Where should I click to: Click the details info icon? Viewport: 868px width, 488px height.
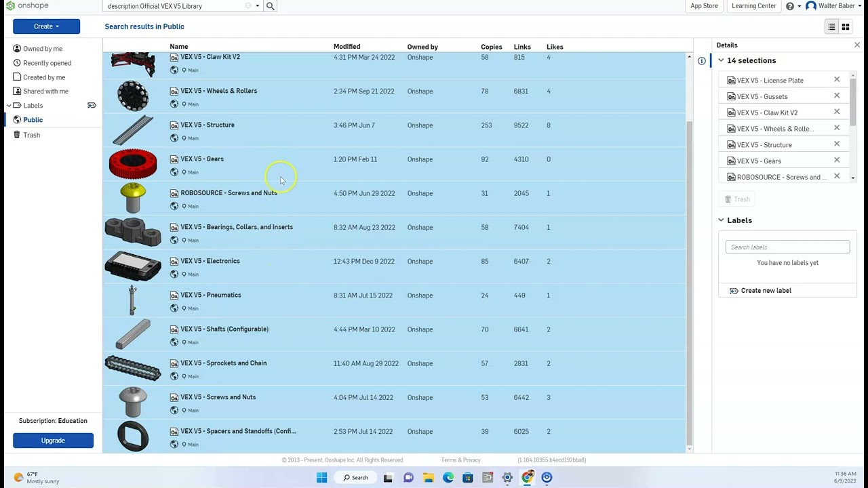702,61
